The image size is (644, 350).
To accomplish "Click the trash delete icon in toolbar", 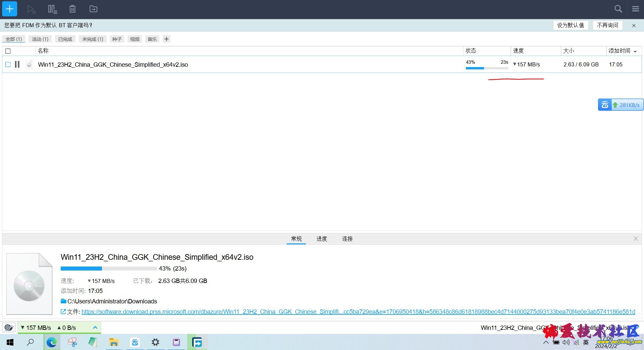I will pyautogui.click(x=72, y=9).
